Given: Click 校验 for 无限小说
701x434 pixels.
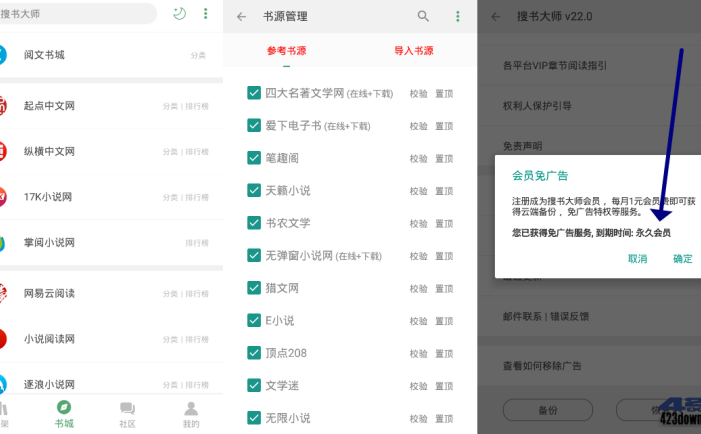Looking at the screenshot, I should [418, 419].
